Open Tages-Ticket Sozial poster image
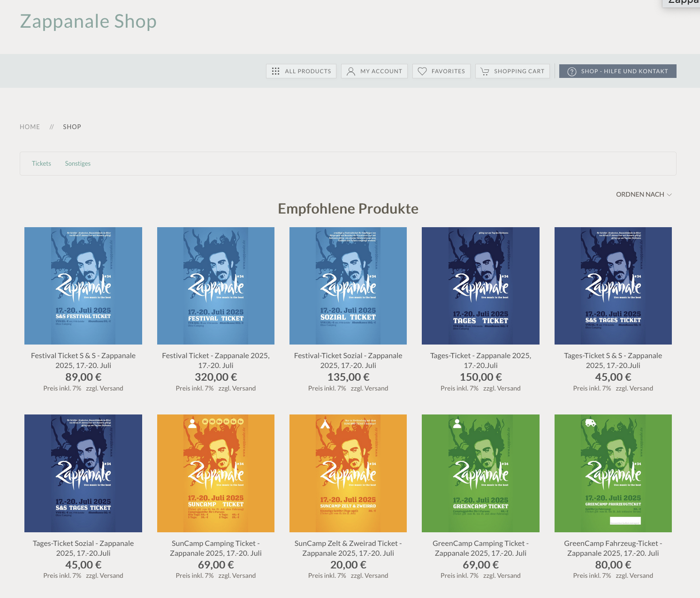This screenshot has width=700, height=598. tap(83, 473)
